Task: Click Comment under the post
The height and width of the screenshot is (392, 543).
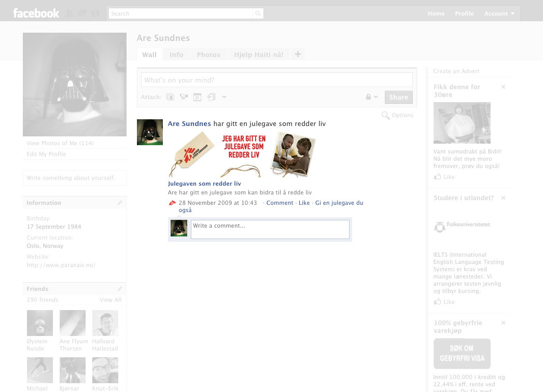Action: click(x=280, y=203)
